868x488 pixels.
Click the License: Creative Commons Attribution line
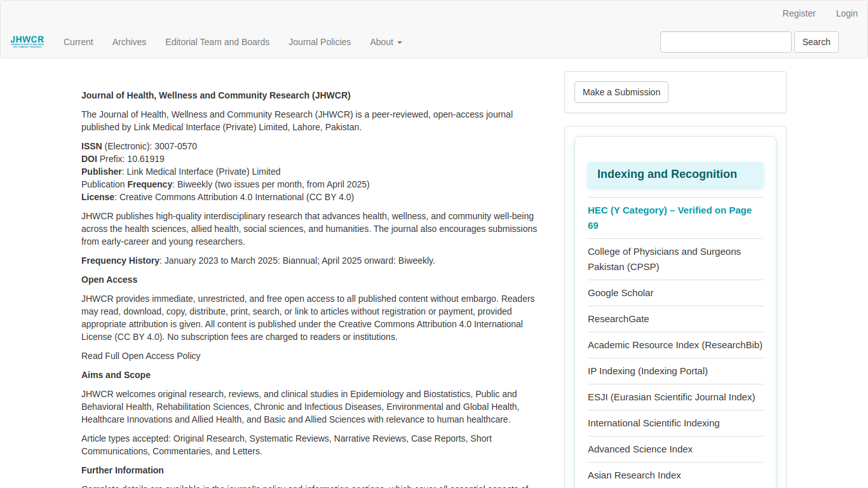(217, 197)
